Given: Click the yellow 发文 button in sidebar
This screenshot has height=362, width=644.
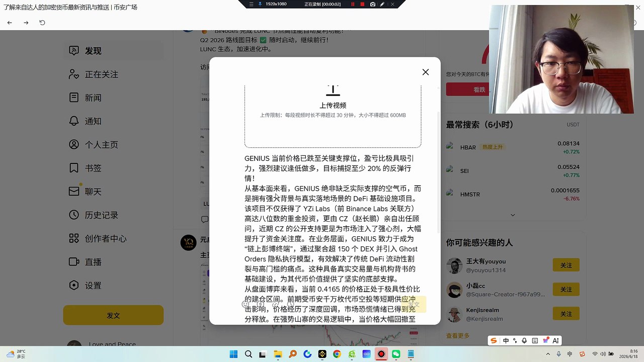Looking at the screenshot, I should (x=113, y=315).
